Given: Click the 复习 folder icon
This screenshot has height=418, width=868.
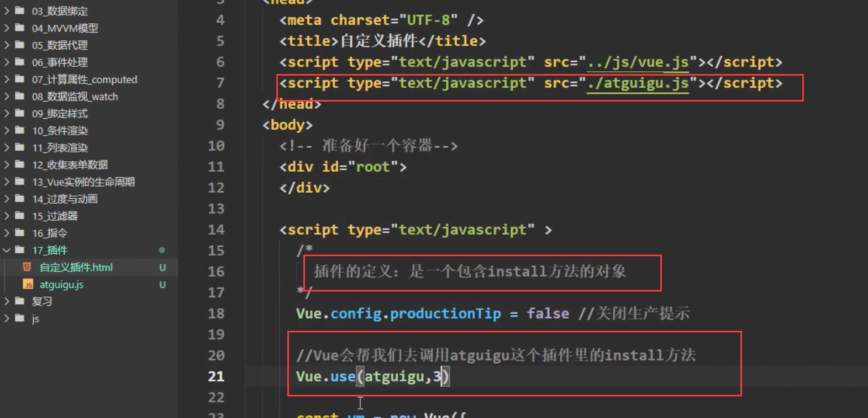Looking at the screenshot, I should pyautogui.click(x=20, y=301).
